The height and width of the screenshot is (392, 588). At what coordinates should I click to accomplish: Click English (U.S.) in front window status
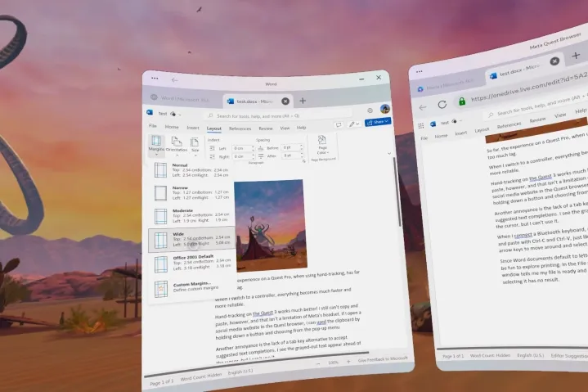[x=240, y=372]
